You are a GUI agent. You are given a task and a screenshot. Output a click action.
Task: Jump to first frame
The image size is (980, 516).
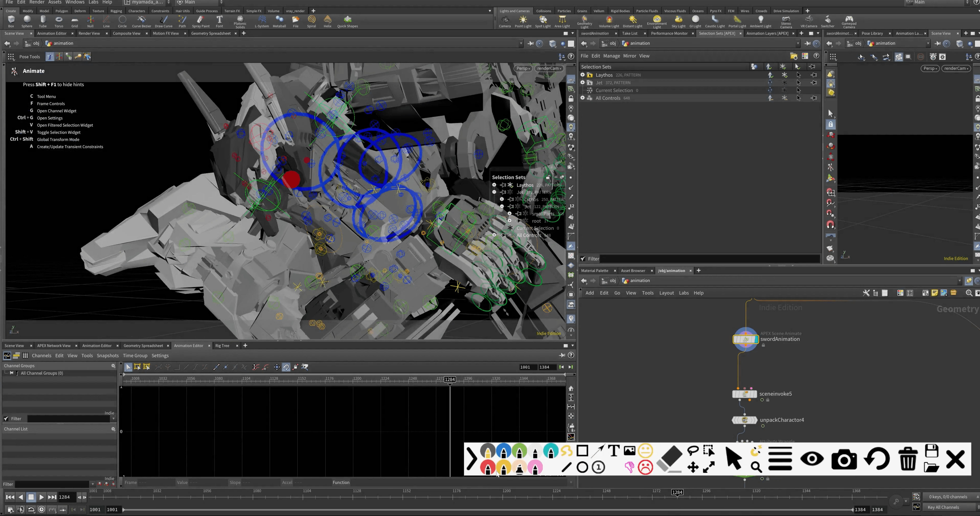pyautogui.click(x=10, y=497)
